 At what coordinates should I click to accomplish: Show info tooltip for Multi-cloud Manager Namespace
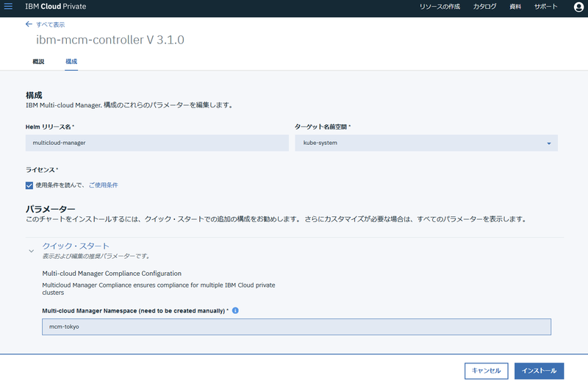(235, 310)
